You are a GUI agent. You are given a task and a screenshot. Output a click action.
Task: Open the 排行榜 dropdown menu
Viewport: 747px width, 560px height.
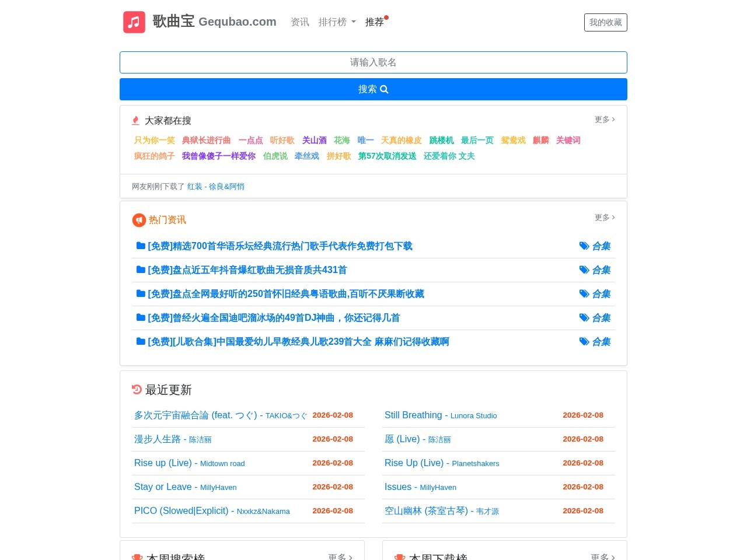tap(337, 22)
